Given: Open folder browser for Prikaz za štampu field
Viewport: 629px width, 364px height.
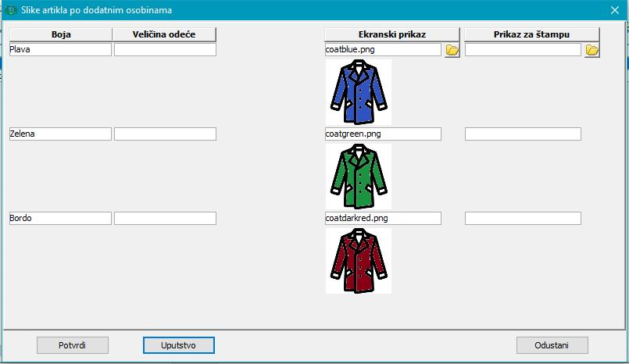Looking at the screenshot, I should coord(592,50).
